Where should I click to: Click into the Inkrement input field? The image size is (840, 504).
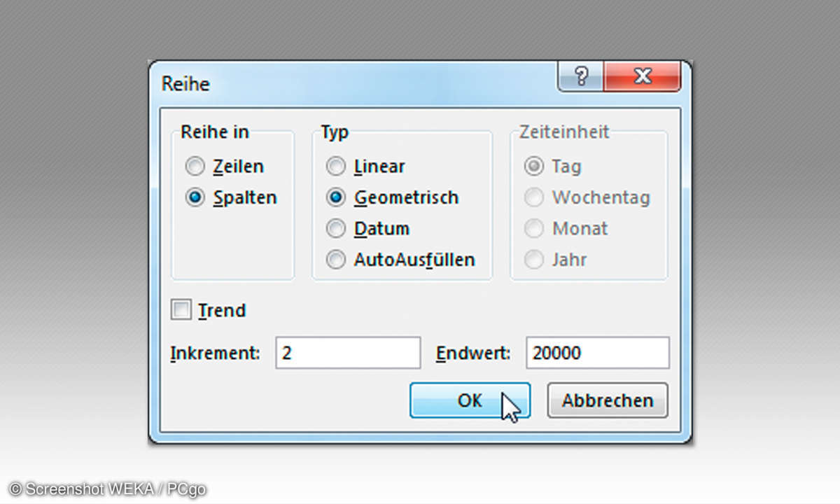(x=348, y=353)
